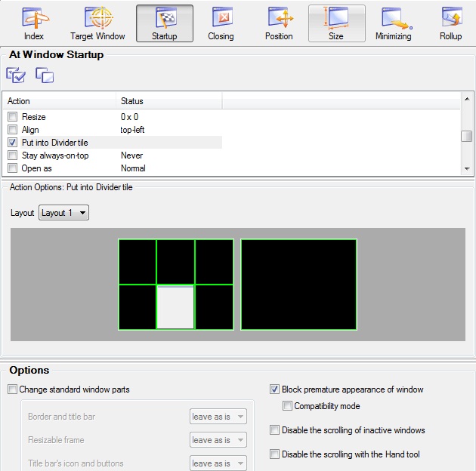
Task: Click the action list scroll-down arrow
Action: [467, 168]
